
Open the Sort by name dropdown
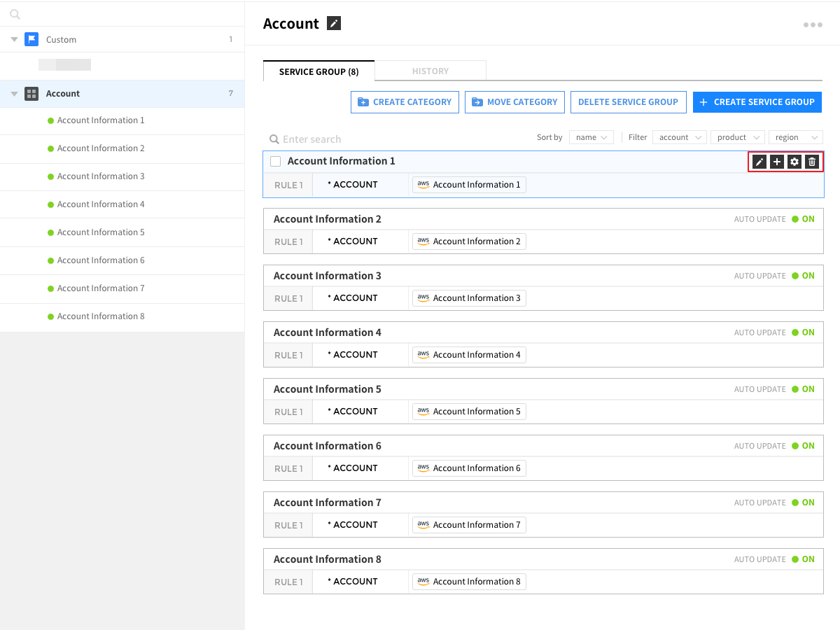(591, 137)
